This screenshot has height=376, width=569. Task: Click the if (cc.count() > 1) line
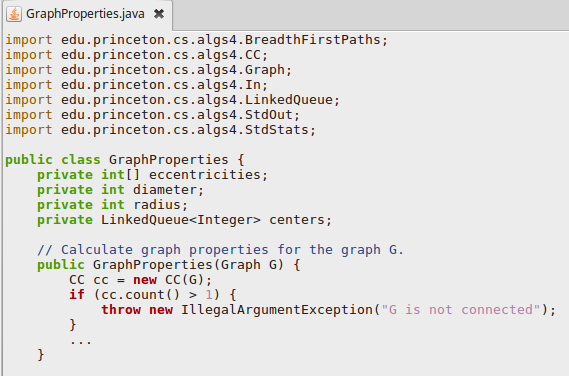tap(153, 295)
